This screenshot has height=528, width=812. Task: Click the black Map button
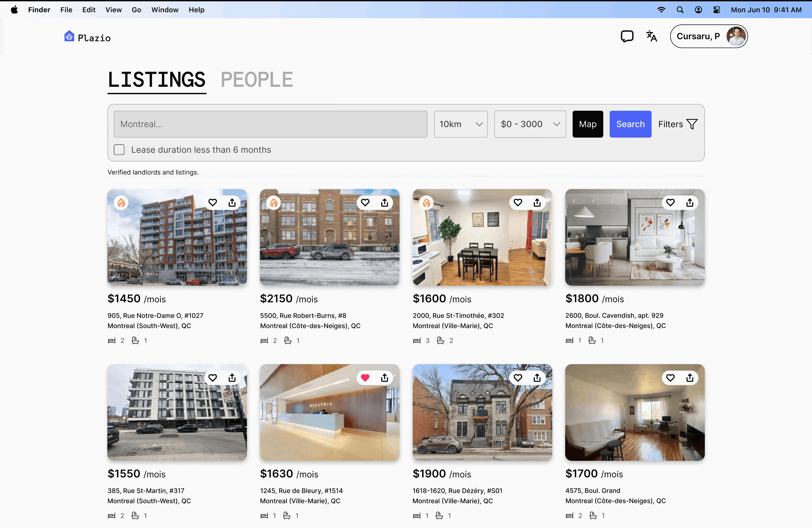click(x=587, y=124)
